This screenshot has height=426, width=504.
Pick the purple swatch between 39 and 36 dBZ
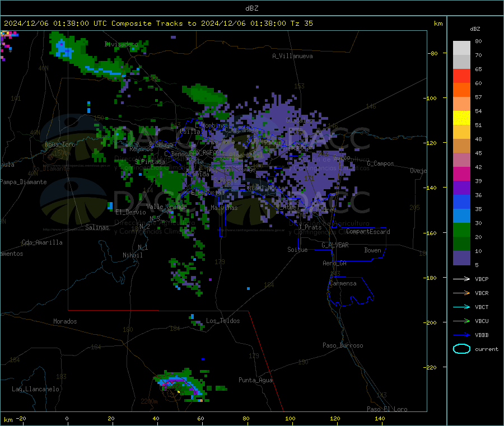(461, 188)
